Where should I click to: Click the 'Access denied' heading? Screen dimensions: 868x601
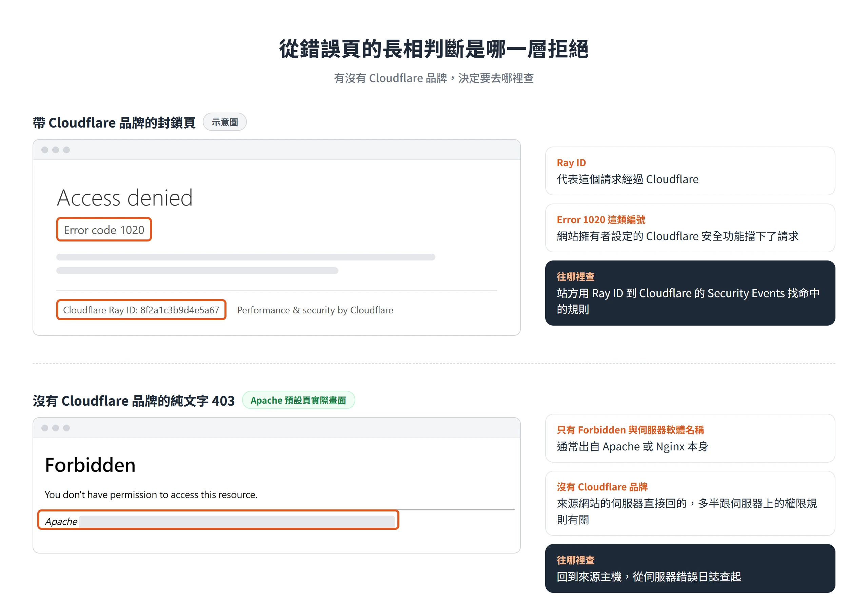tap(124, 198)
